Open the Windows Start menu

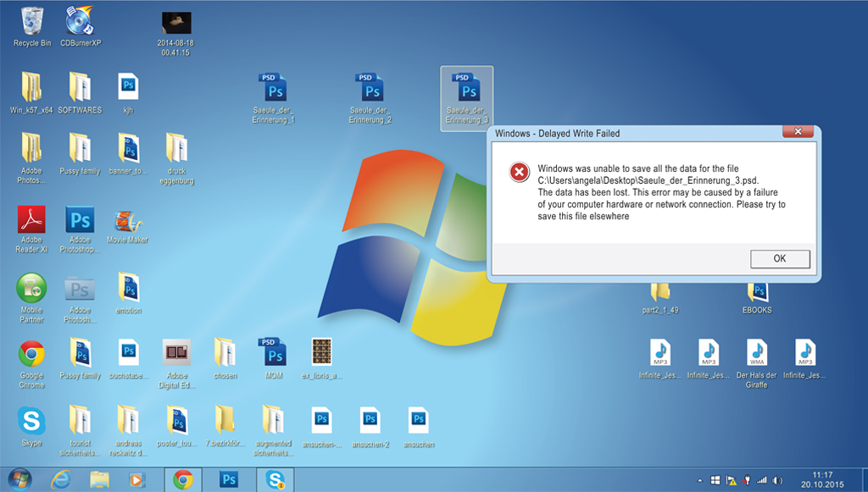click(19, 479)
